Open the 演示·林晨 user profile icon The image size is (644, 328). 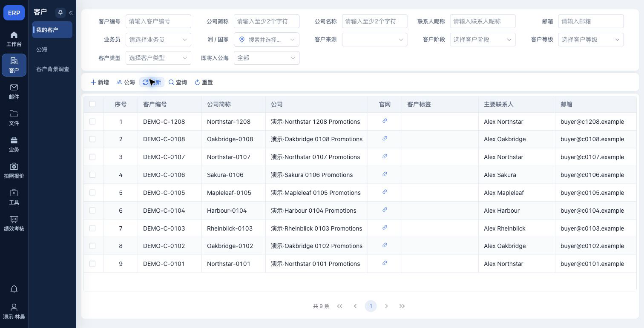pyautogui.click(x=14, y=311)
